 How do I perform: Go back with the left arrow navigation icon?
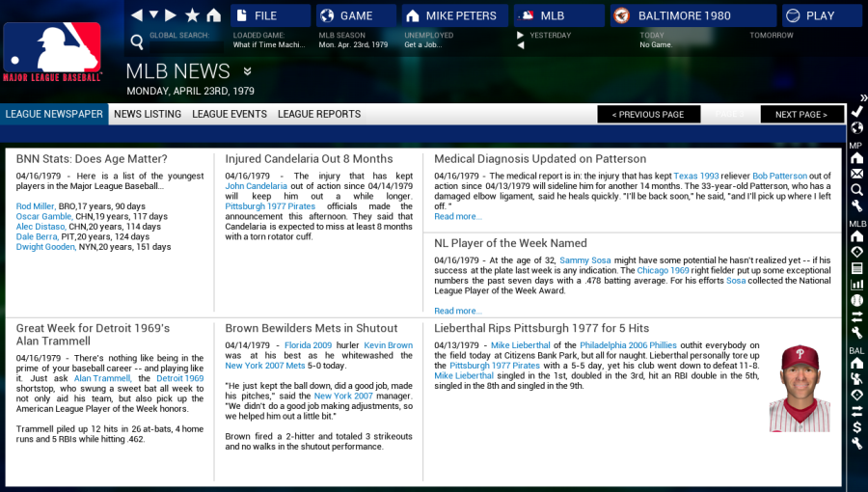coord(136,14)
